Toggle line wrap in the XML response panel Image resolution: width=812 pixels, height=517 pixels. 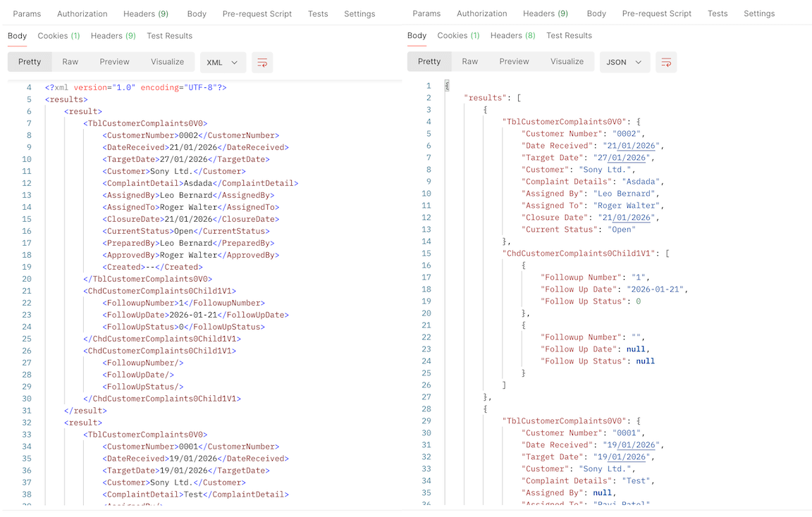[262, 63]
